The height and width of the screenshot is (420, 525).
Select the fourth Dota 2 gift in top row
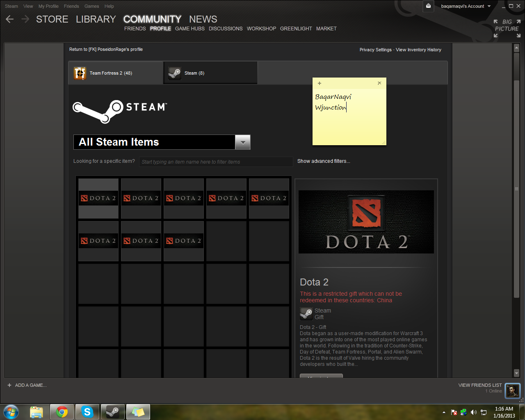226,199
